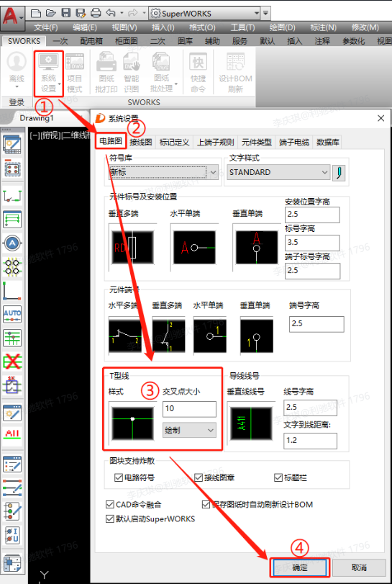
Task: Click the 设计BOM刷新 ribbon icon
Action: 235,62
